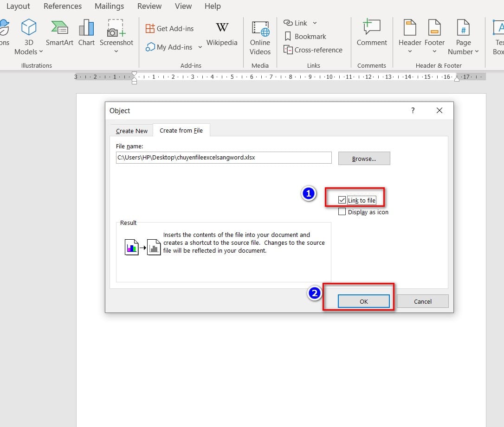Open Get Add-ins store
Viewport: 504px width, 427px height.
click(x=169, y=29)
